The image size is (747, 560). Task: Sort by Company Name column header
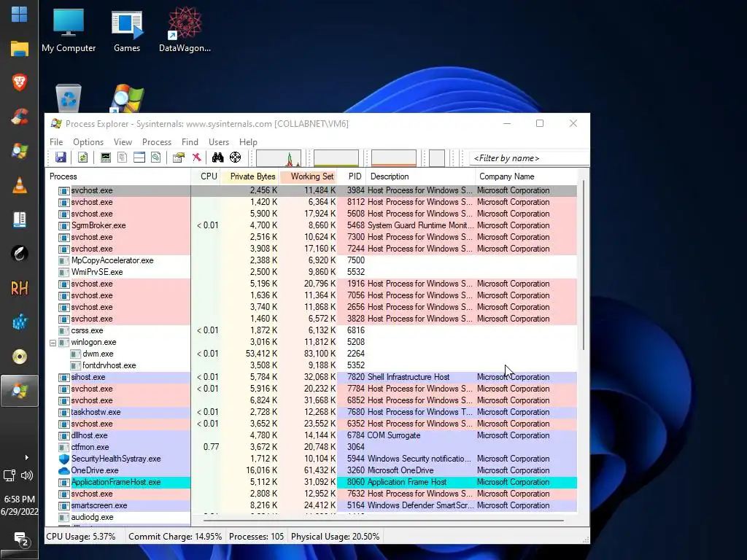pos(526,176)
